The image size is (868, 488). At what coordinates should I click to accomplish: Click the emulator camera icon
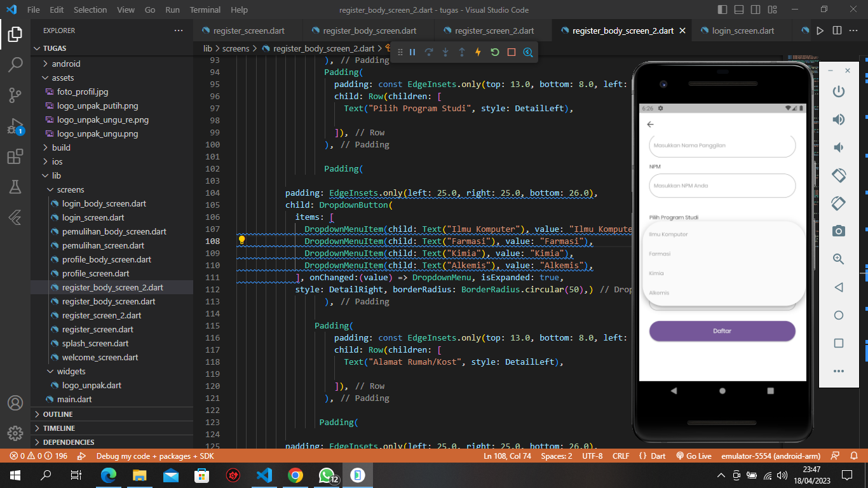839,231
